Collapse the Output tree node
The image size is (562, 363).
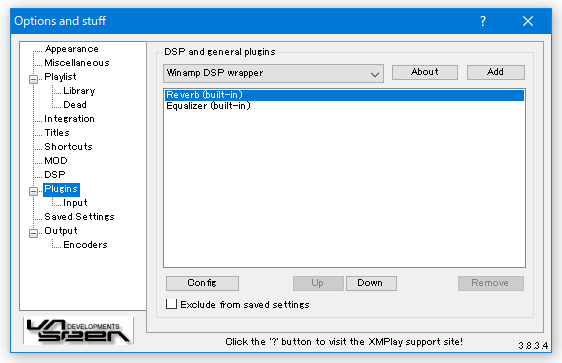[x=33, y=233]
